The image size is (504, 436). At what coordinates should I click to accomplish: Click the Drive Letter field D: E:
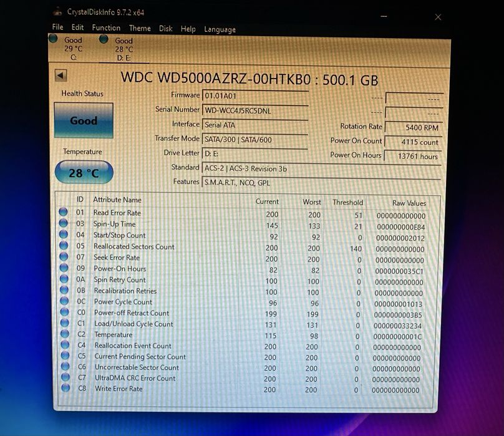[255, 153]
